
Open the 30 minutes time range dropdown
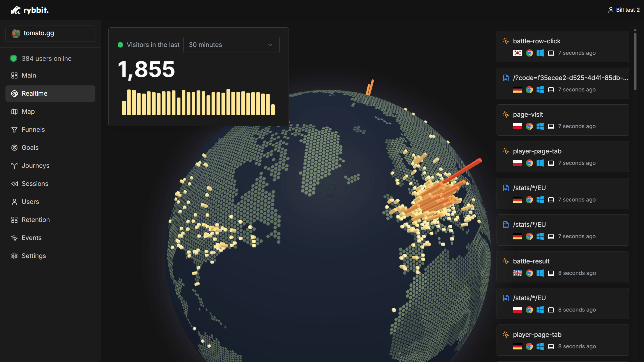pos(231,45)
